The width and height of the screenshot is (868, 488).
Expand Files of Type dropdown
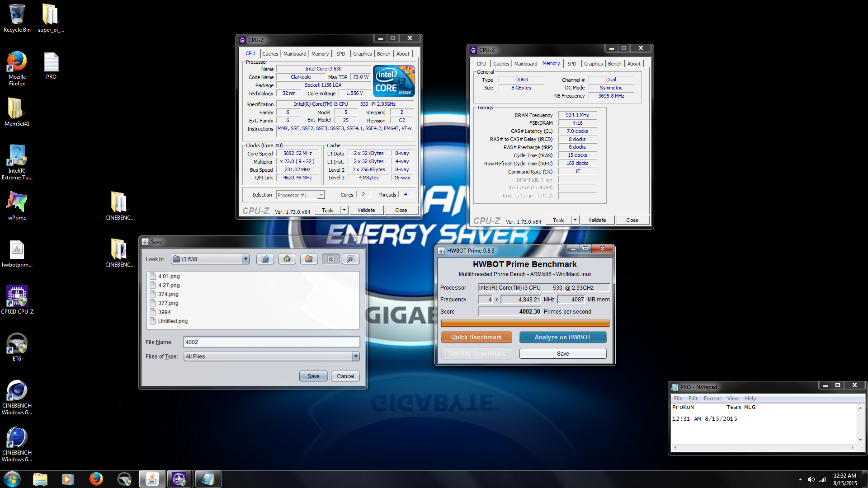click(356, 356)
